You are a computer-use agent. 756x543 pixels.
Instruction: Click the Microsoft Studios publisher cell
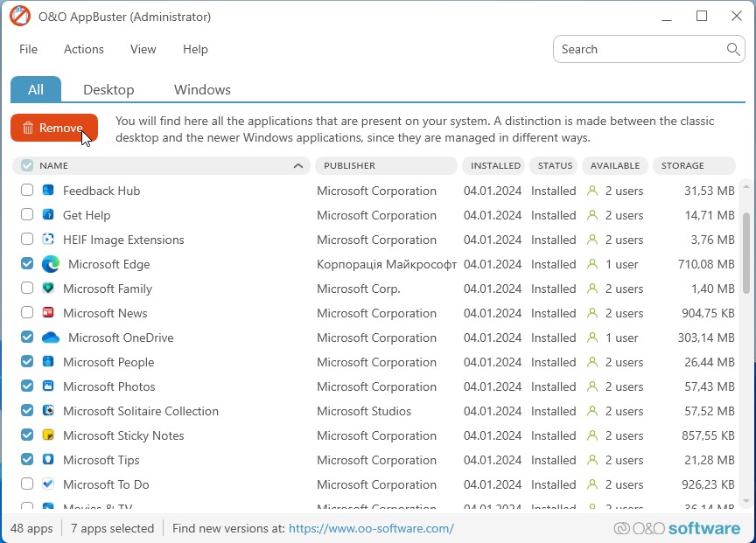(x=364, y=411)
